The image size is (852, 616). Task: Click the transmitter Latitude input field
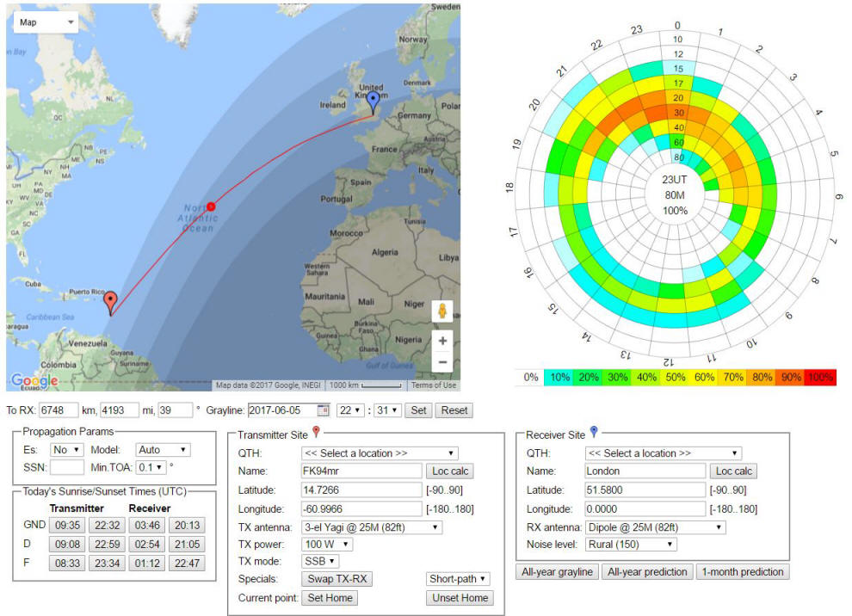[x=361, y=490]
